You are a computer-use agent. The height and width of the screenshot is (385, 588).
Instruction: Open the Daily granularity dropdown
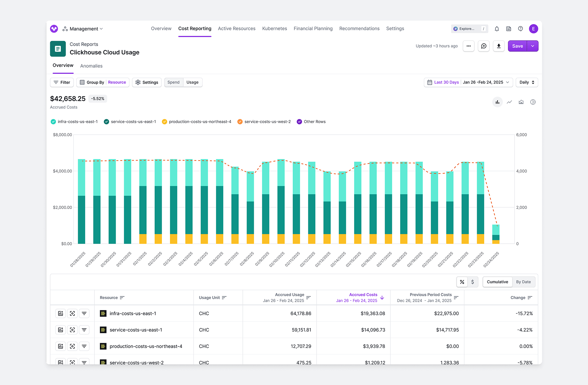coord(527,82)
